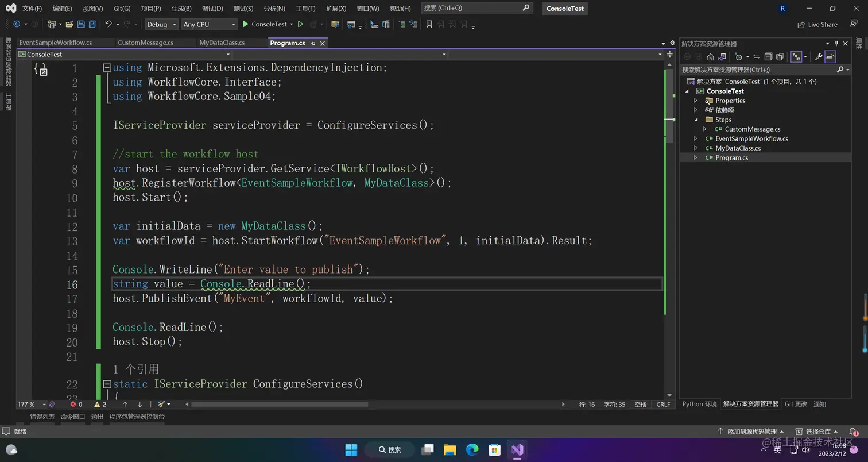Open the 输出 bottom panel tab

coord(98,417)
